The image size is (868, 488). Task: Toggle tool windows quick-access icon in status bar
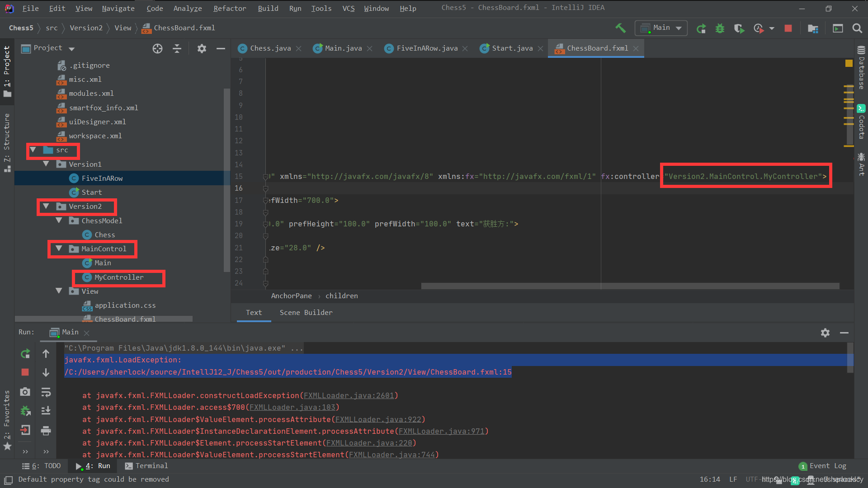tap(8, 479)
